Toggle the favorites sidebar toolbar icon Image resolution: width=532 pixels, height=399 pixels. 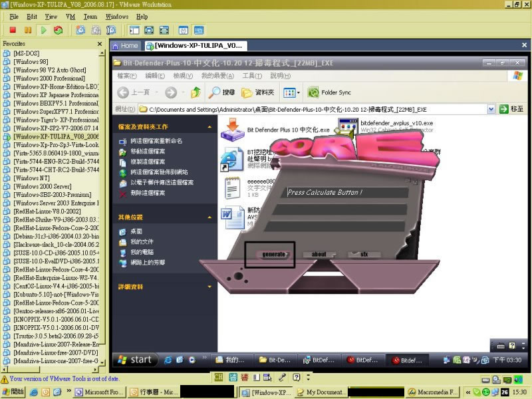pos(134,30)
